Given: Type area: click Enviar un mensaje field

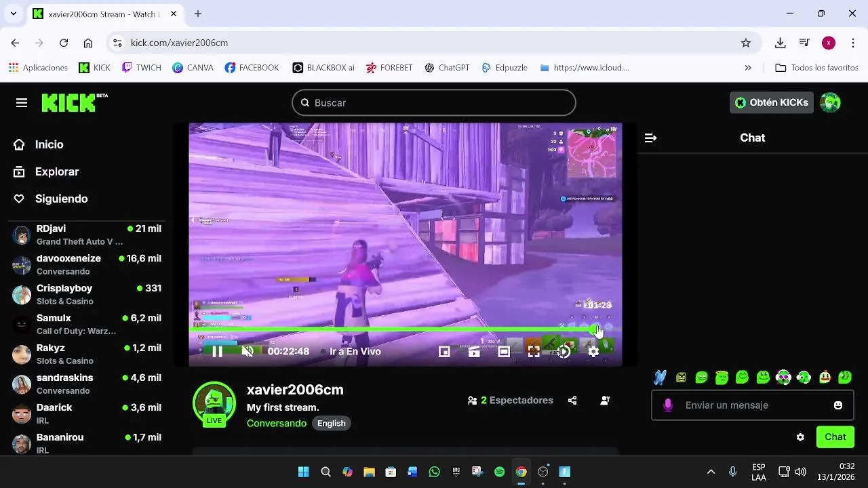Looking at the screenshot, I should 753,405.
